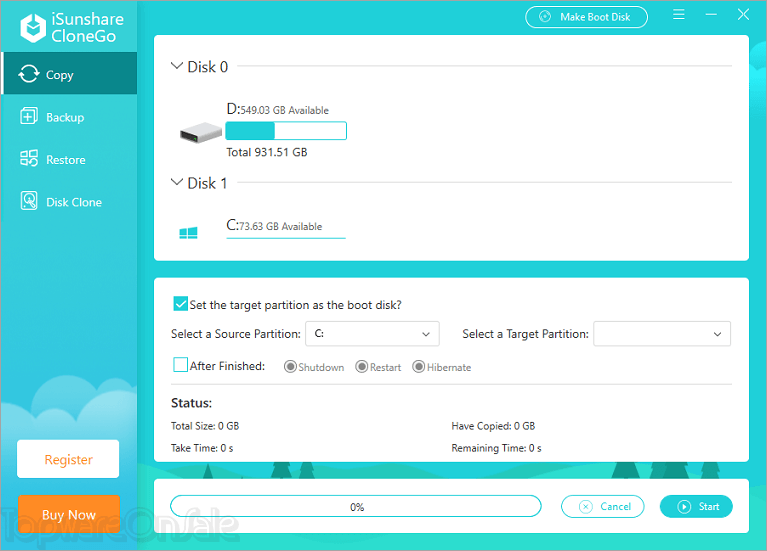The height and width of the screenshot is (551, 767).
Task: Click the X circle icon in Cancel
Action: (586, 506)
